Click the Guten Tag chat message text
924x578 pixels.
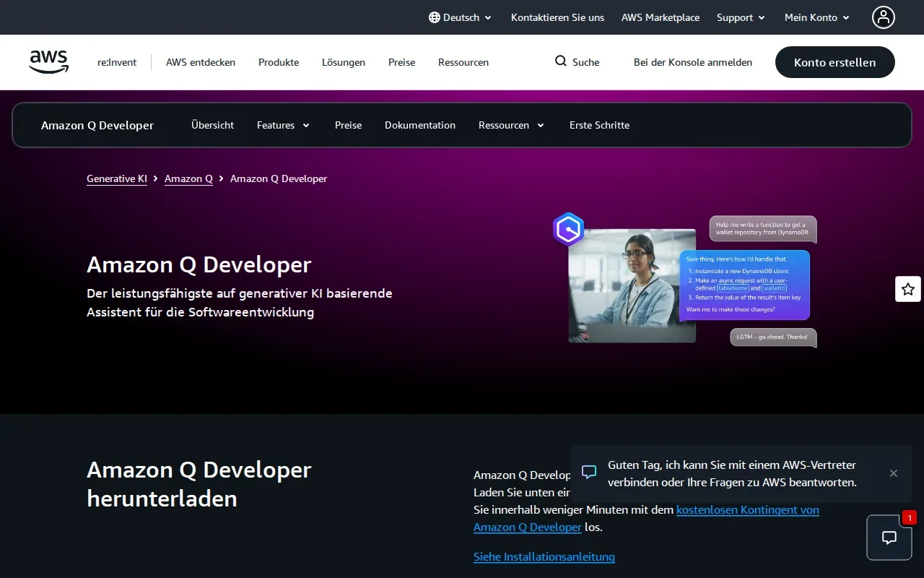(x=732, y=473)
